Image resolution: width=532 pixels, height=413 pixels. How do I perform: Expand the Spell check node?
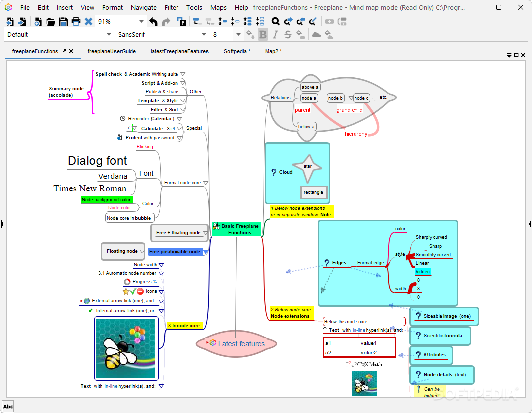(x=183, y=74)
